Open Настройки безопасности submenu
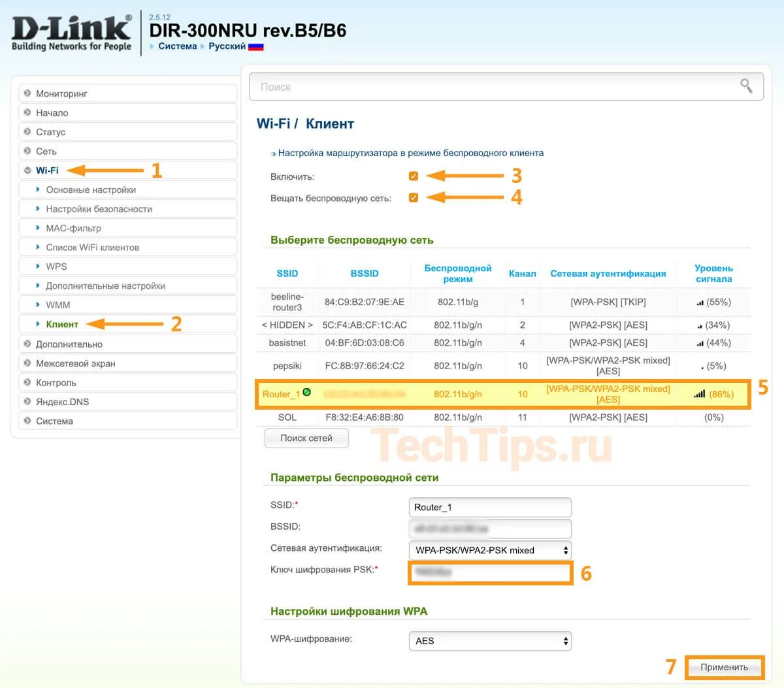 127,209
